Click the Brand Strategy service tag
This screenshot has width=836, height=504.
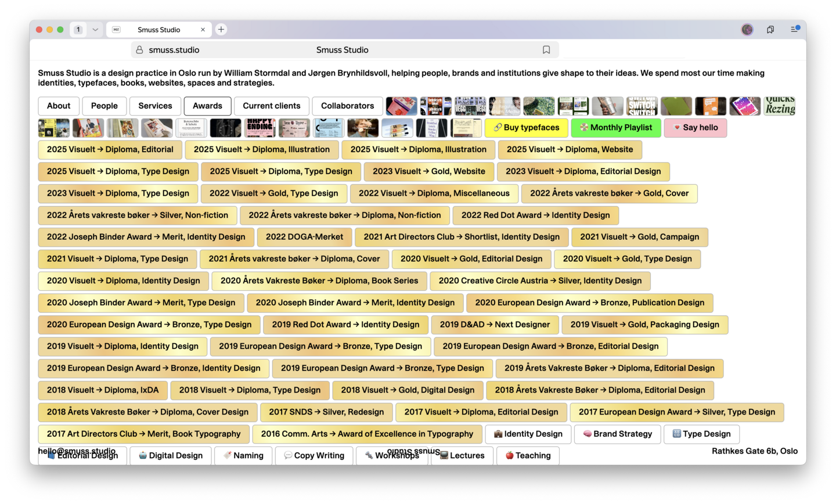click(618, 434)
